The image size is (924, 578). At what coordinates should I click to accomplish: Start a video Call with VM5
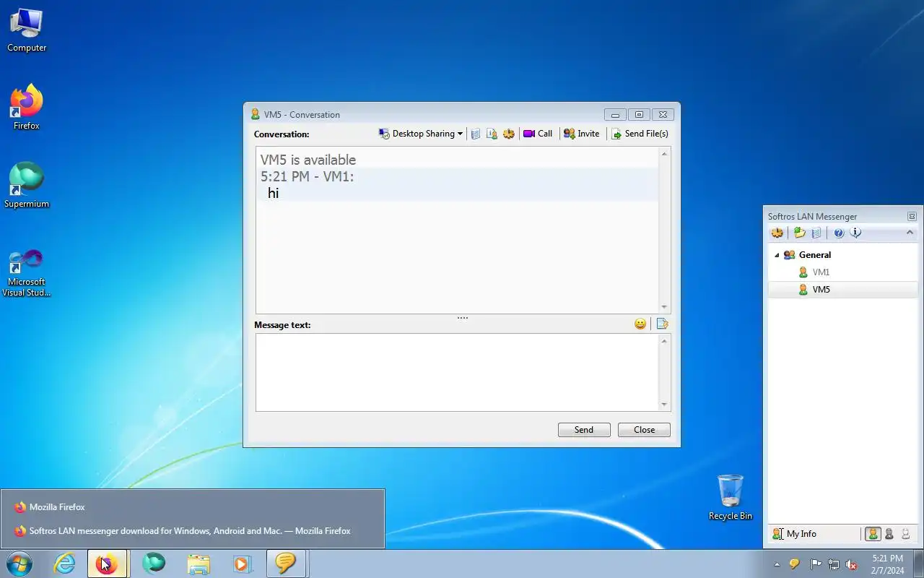(x=538, y=134)
